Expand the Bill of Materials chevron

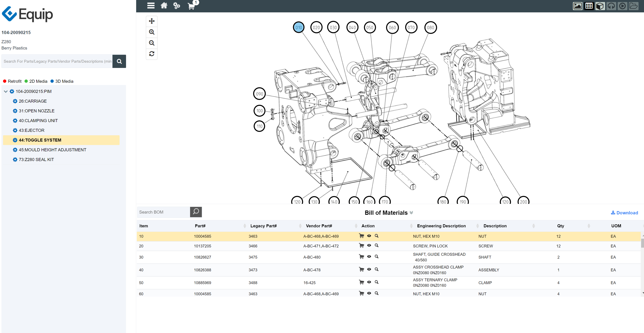click(x=411, y=213)
